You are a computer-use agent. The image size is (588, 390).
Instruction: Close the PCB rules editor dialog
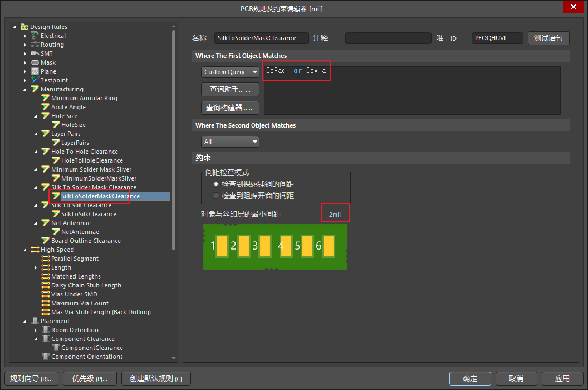[574, 7]
